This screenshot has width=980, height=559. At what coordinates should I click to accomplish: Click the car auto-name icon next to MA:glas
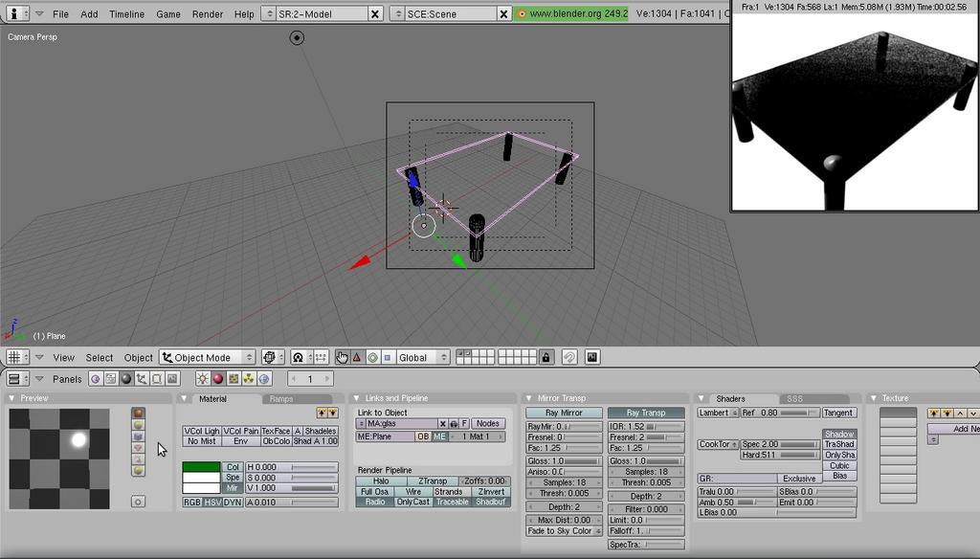(x=454, y=423)
